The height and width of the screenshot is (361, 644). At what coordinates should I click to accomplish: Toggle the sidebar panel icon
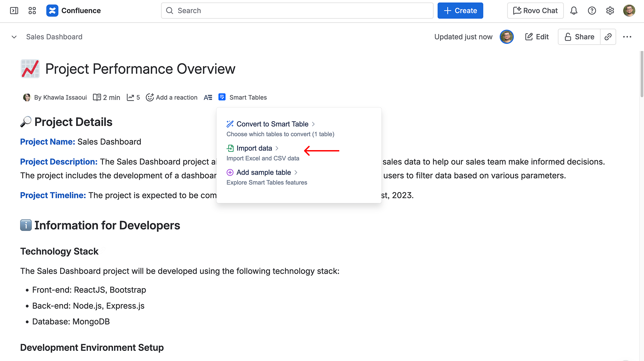click(x=14, y=11)
